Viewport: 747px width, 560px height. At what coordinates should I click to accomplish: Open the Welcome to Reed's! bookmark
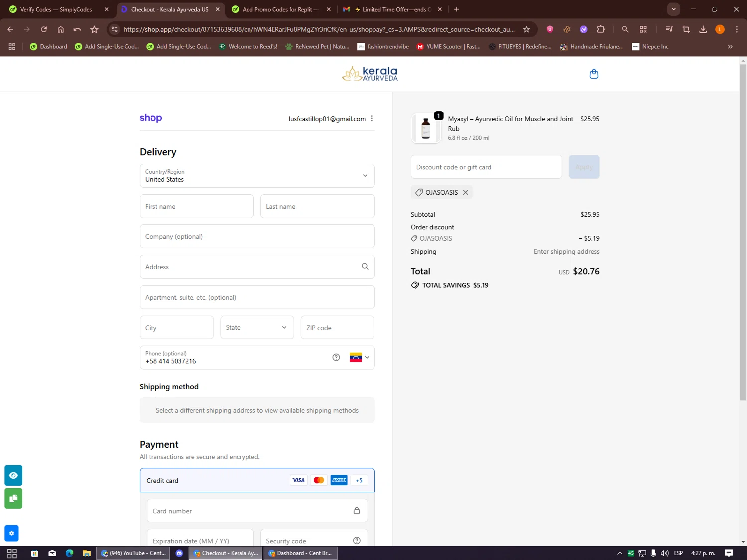pos(248,47)
